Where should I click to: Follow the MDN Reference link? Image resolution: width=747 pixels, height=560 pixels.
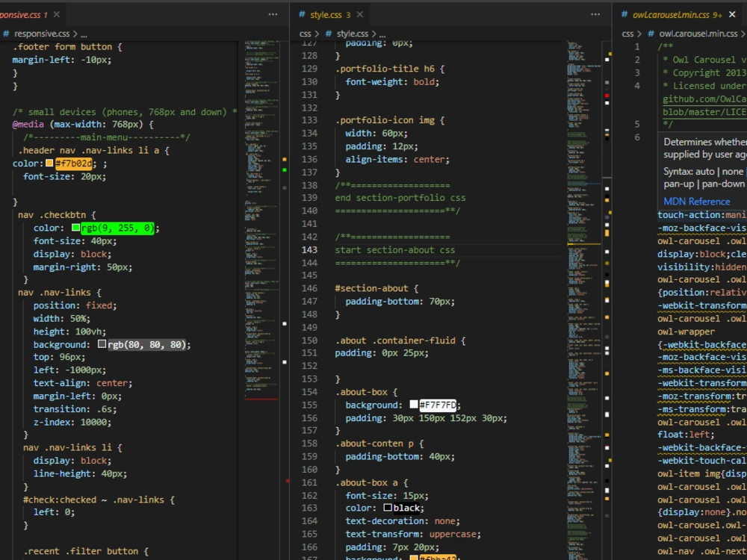point(696,202)
